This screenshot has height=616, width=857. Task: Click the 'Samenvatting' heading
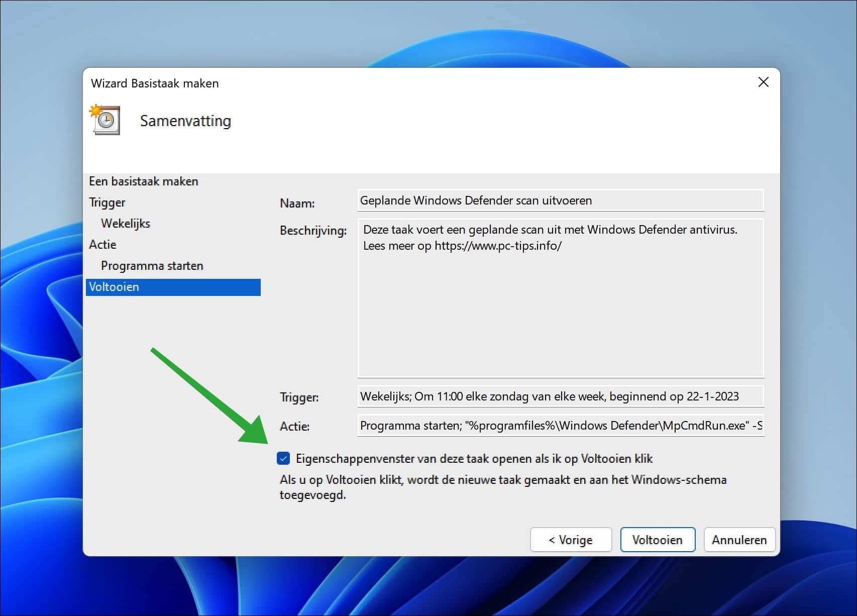[x=186, y=121]
